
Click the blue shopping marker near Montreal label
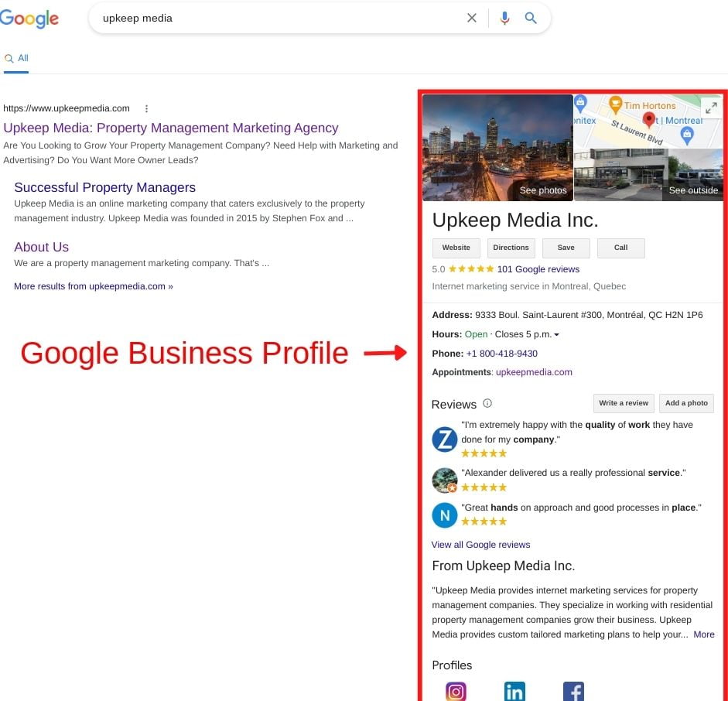(687, 135)
